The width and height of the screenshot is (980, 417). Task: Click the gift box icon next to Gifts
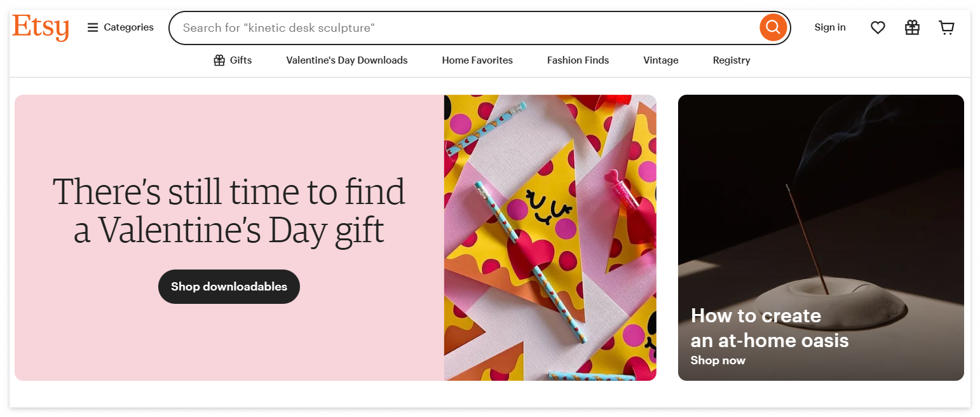point(219,60)
